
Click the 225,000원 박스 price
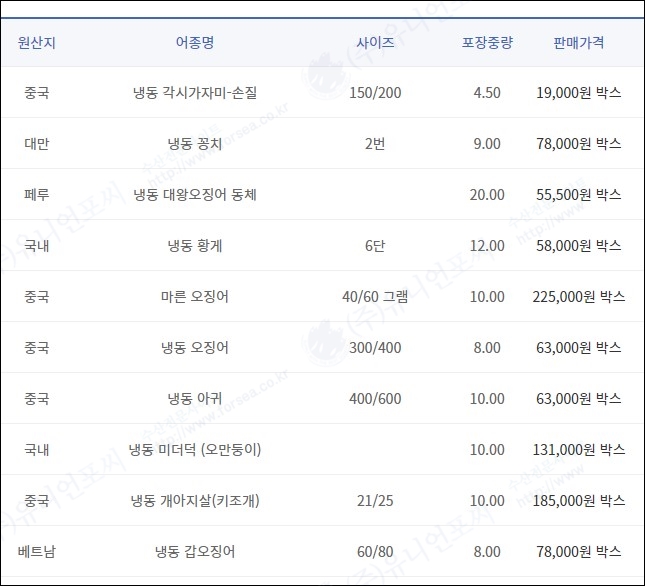coord(579,296)
